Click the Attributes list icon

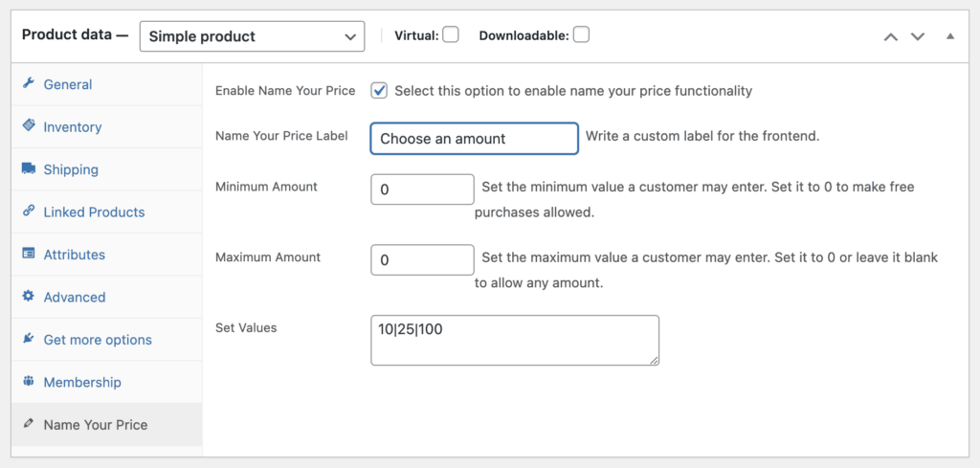pos(28,254)
